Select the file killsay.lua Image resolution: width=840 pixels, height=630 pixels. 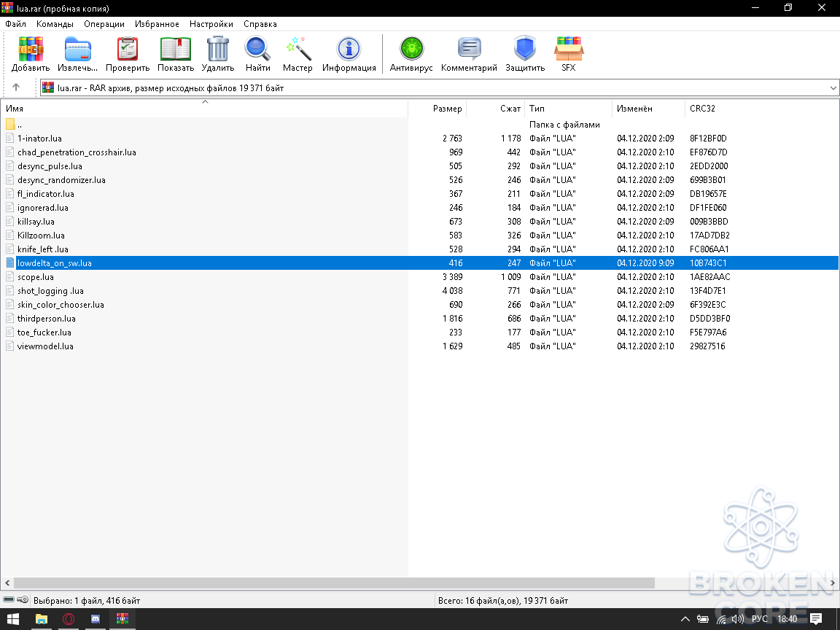(x=36, y=221)
